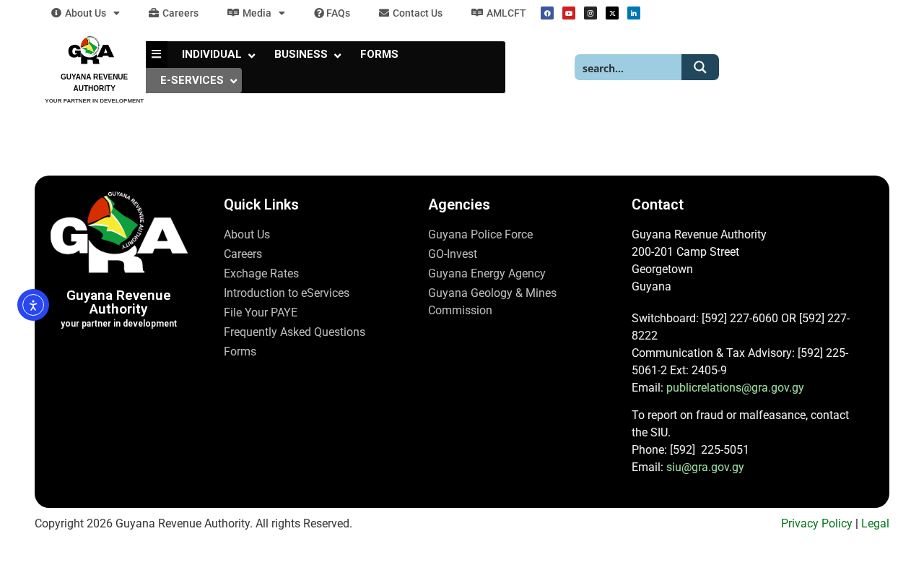Expand the INDIVIDUAL menu
The width and height of the screenshot is (924, 578).
(x=219, y=54)
